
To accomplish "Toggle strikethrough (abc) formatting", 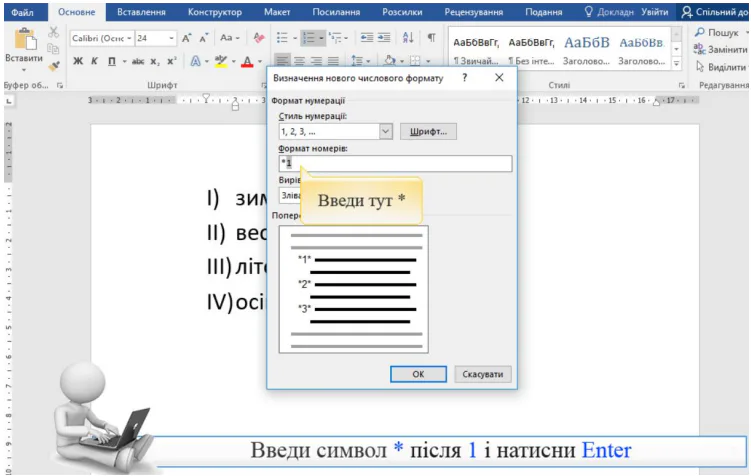I will 139,61.
